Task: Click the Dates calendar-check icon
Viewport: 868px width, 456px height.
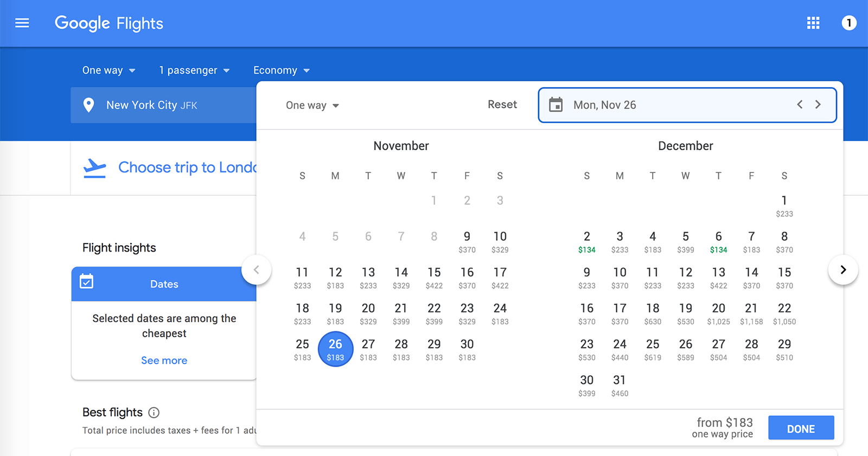Action: point(87,281)
